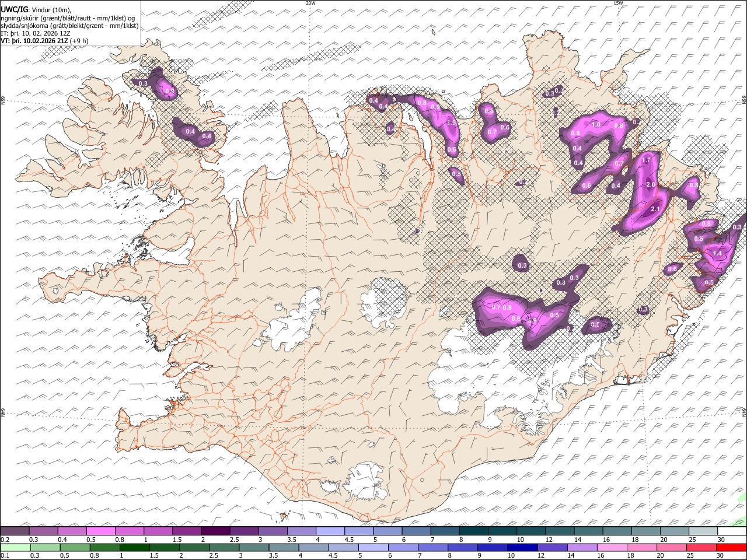The height and width of the screenshot is (560, 747).
Task: Click the top-row swatch starting at 3.5
Action: (302, 531)
